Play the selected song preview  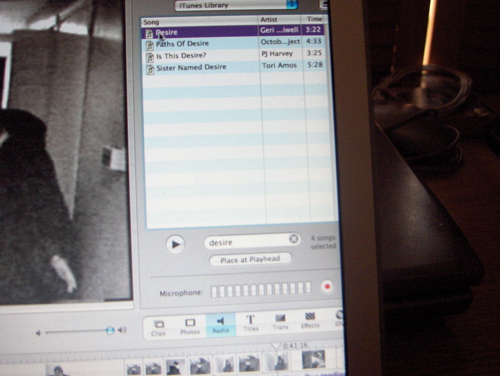[x=175, y=244]
